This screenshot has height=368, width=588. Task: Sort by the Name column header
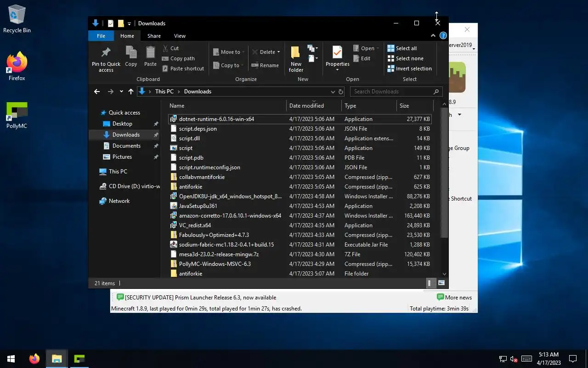coord(226,106)
